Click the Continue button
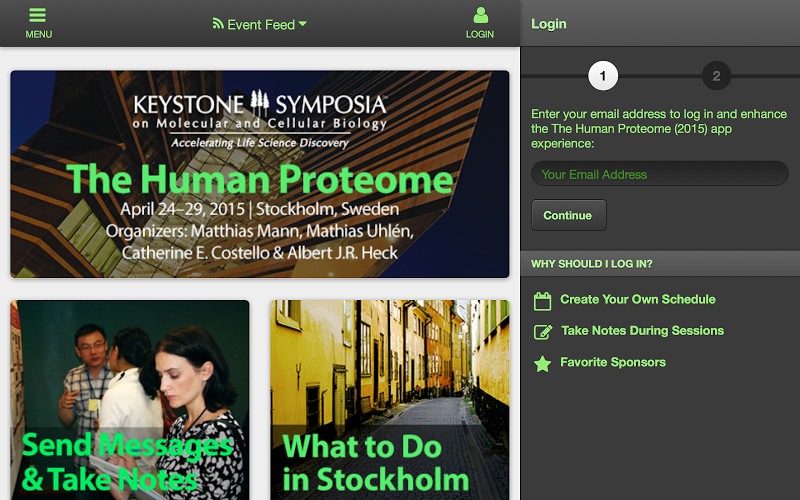Screen dimensions: 800x500 [x=569, y=215]
